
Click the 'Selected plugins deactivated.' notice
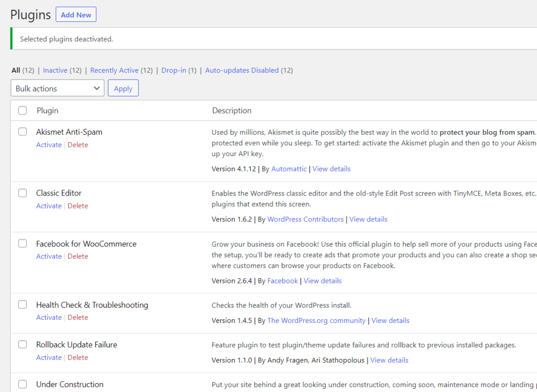click(67, 39)
